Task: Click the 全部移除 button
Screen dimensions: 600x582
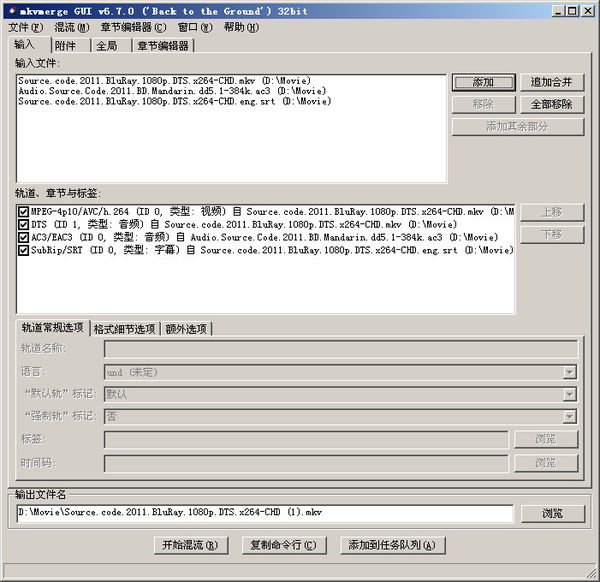Action: 552,104
